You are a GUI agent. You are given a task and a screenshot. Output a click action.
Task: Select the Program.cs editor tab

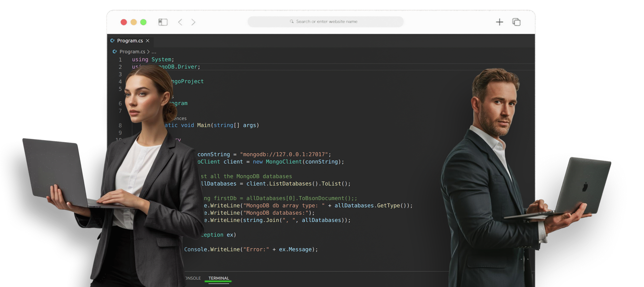[130, 40]
